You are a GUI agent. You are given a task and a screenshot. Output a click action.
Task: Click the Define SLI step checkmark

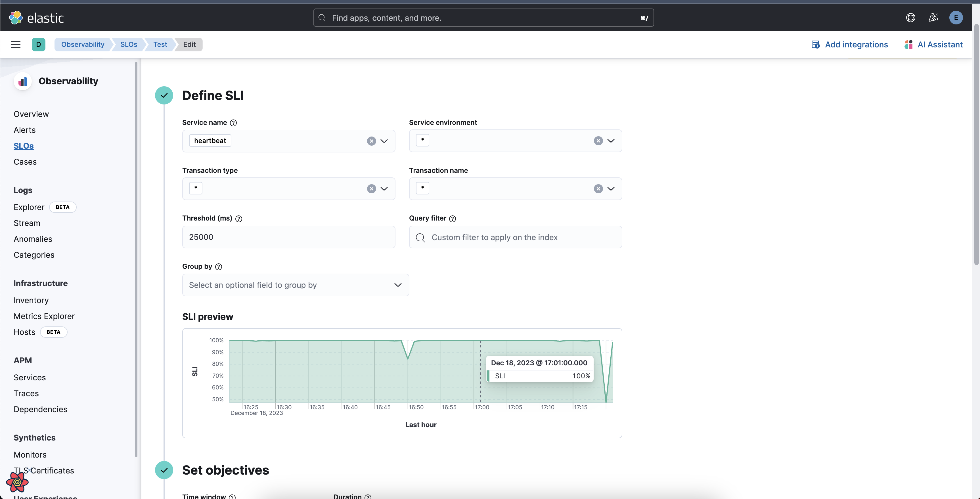coord(164,95)
